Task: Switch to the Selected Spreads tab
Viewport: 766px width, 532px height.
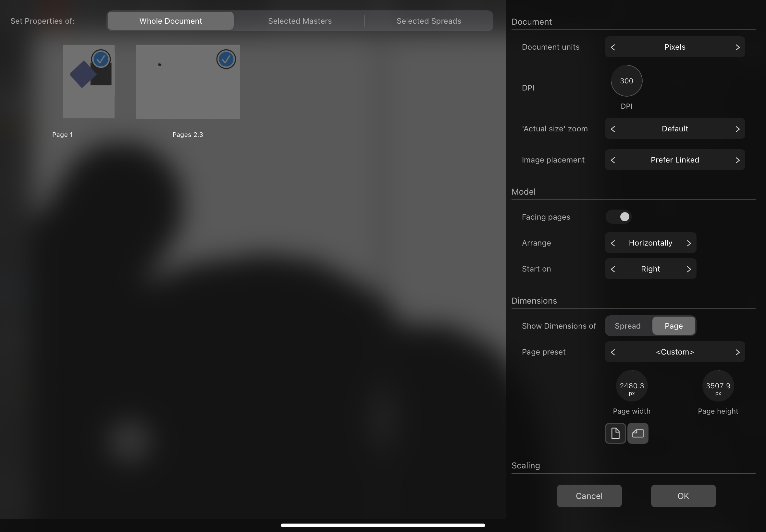Action: pos(429,21)
